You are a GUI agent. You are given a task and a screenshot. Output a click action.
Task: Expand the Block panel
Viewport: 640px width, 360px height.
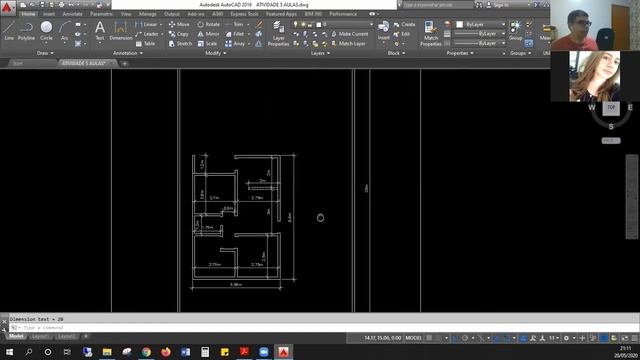[396, 53]
